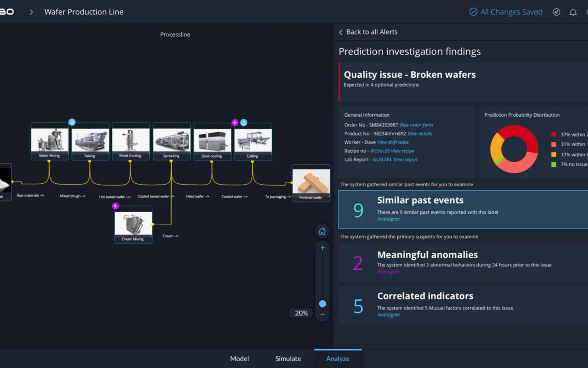Select the Baking machine node
Viewport: 588px width, 368px height.
click(90, 141)
